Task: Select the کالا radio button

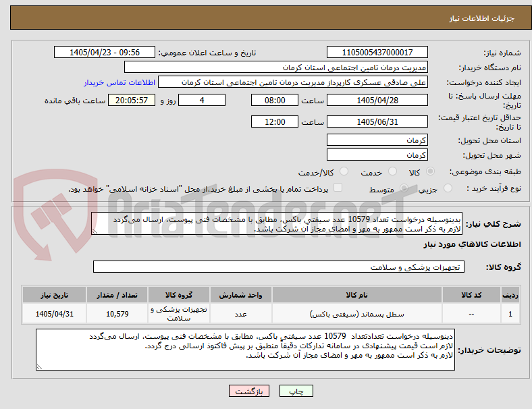Action: 430,171
